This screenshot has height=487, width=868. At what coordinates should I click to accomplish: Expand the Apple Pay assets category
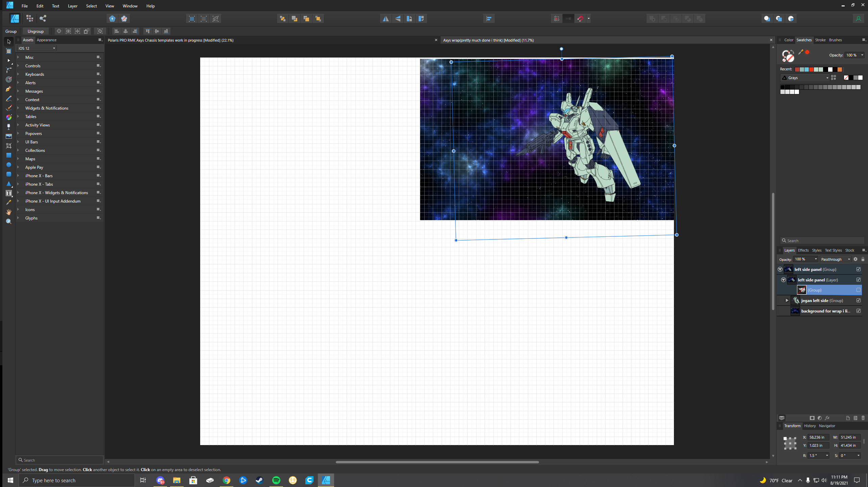pos(18,167)
